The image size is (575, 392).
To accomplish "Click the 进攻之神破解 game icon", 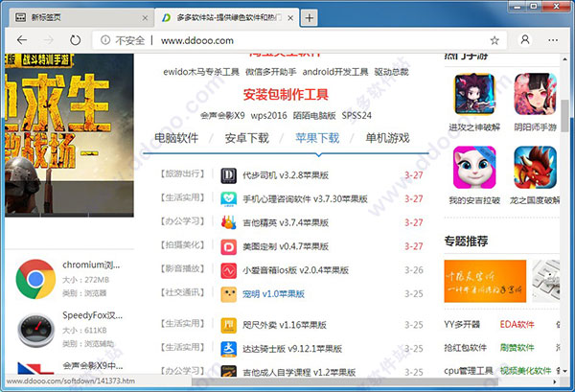I will pos(474,94).
